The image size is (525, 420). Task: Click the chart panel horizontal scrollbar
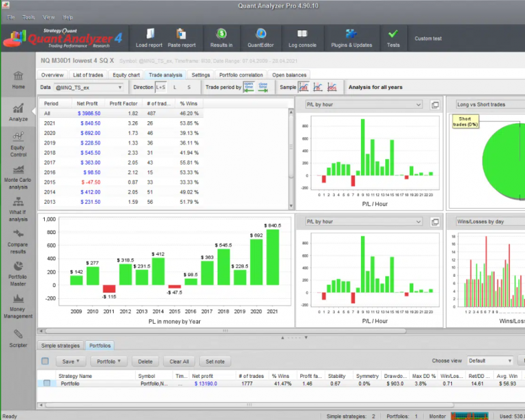pyautogui.click(x=226, y=331)
